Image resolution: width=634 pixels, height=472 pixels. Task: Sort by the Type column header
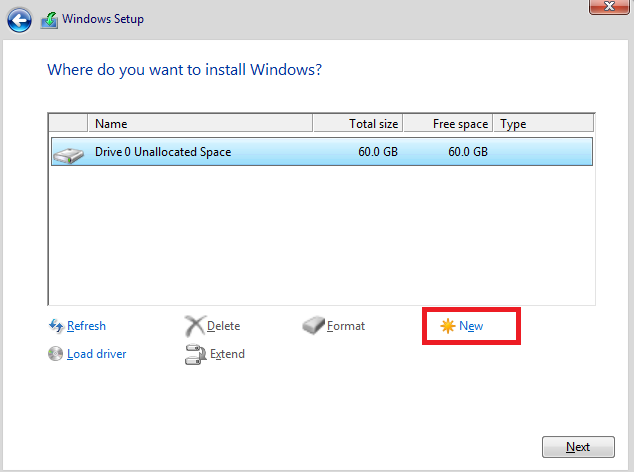[543, 123]
